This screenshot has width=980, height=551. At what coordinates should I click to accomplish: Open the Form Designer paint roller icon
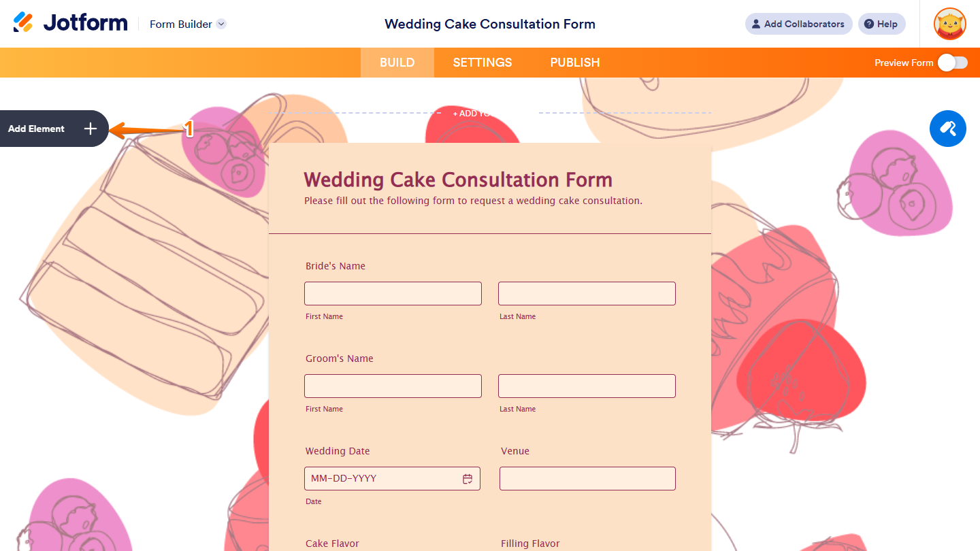coord(948,129)
